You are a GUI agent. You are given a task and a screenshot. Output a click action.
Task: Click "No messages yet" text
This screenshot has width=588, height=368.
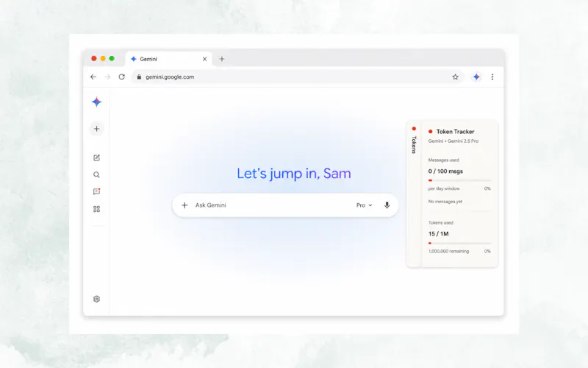tap(445, 202)
